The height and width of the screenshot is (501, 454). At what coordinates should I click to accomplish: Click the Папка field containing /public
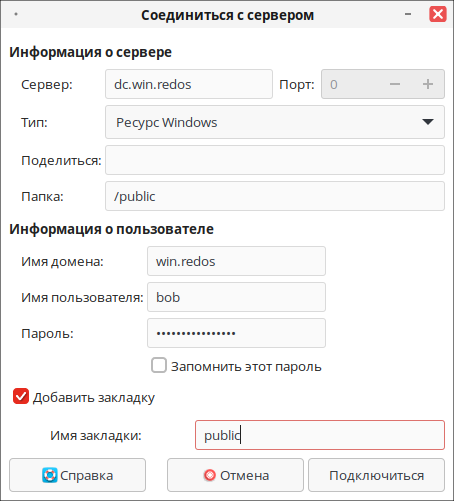(x=275, y=196)
